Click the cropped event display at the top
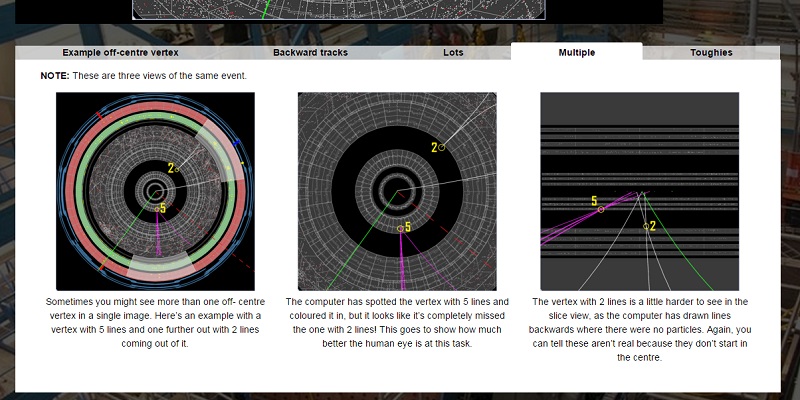800x400 pixels. 339,10
